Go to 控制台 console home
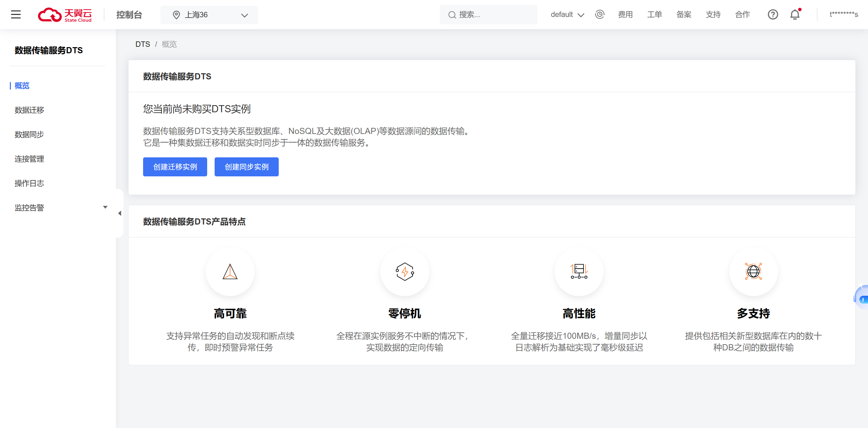 (x=129, y=15)
